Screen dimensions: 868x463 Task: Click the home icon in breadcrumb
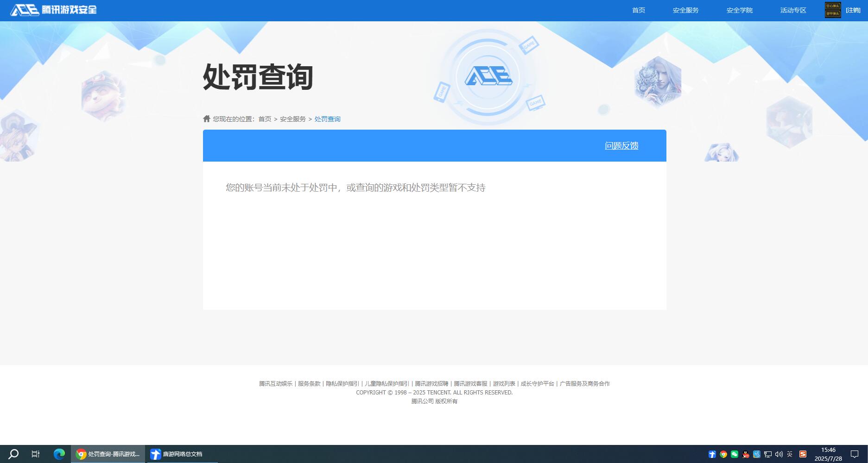click(x=207, y=119)
